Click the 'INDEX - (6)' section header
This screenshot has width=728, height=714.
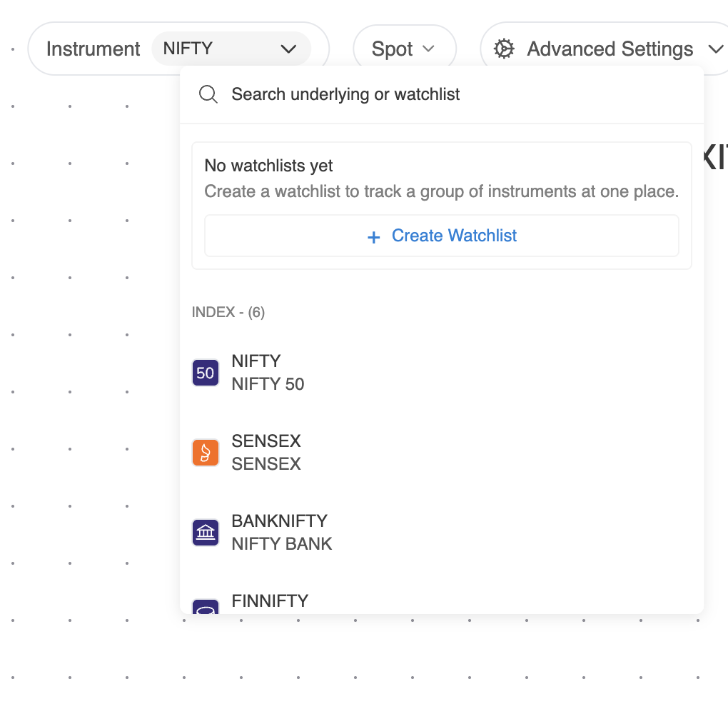coord(228,312)
